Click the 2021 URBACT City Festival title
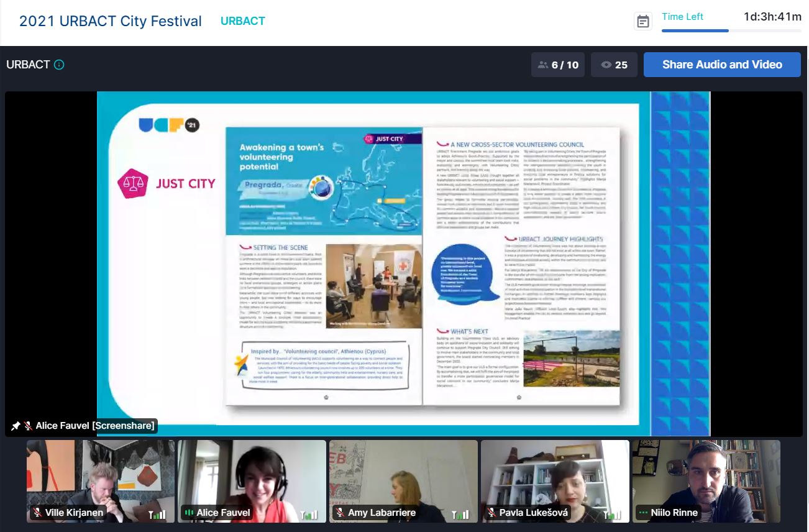This screenshot has height=532, width=809. point(111,21)
